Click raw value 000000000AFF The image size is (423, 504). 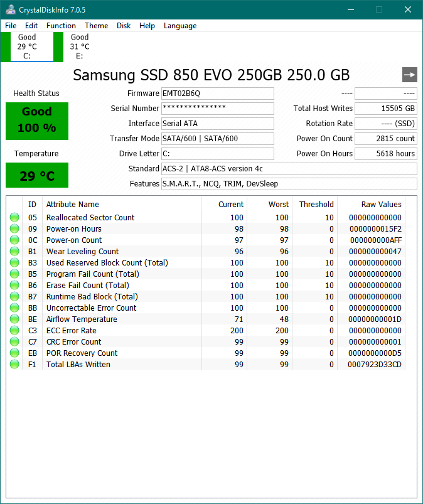pyautogui.click(x=376, y=240)
